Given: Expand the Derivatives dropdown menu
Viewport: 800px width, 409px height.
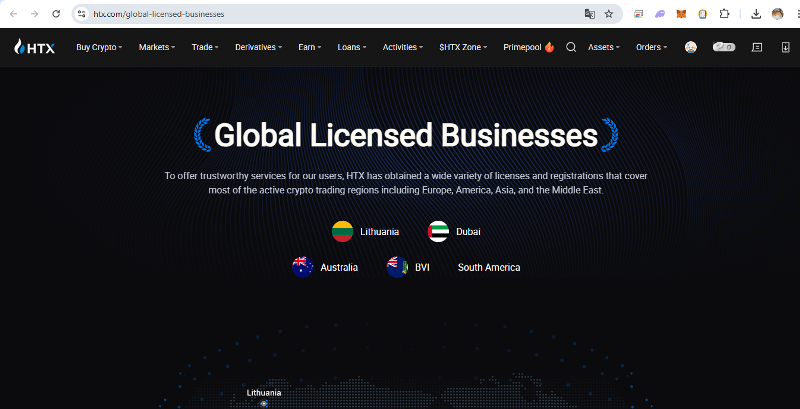Looking at the screenshot, I should point(258,47).
